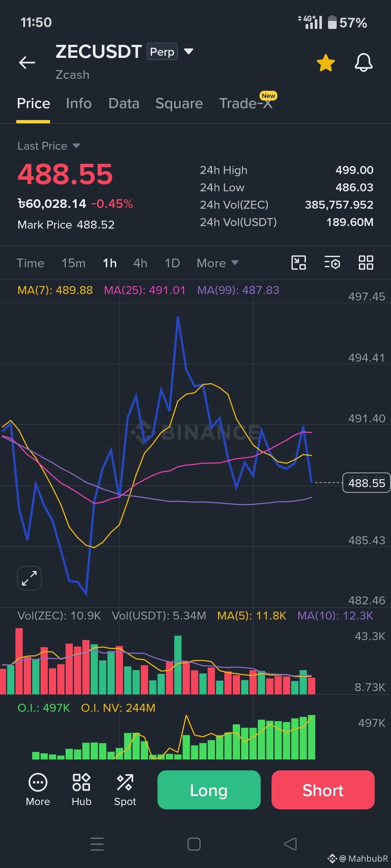
Task: Click the MA(7): 489.88 indicator label
Action: click(55, 290)
